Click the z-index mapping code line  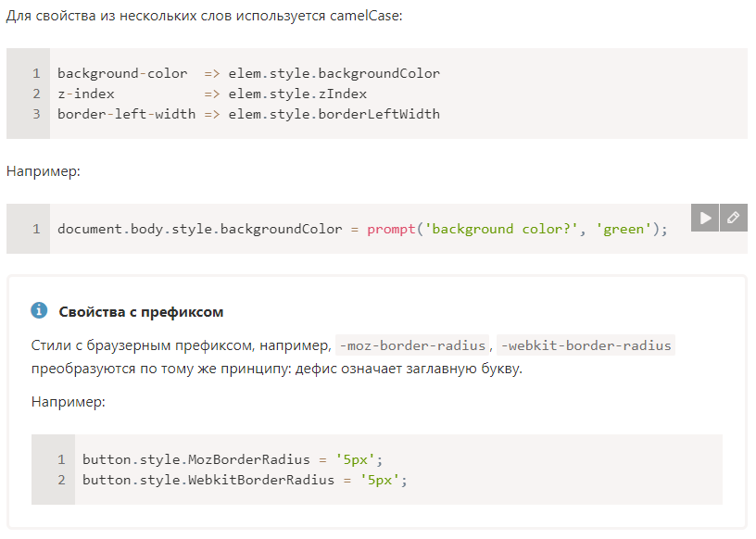coord(212,94)
